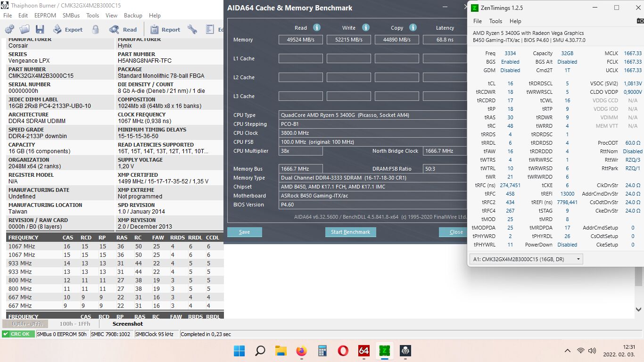Click the wrench tool icon
This screenshot has height=362, width=644.
(x=192, y=29)
